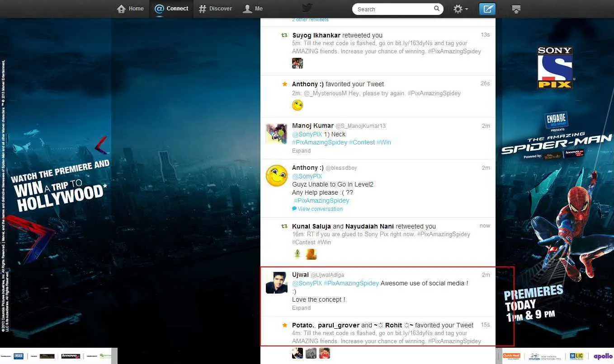
Task: Click favorite star beside Anthony :)
Action: (285, 84)
